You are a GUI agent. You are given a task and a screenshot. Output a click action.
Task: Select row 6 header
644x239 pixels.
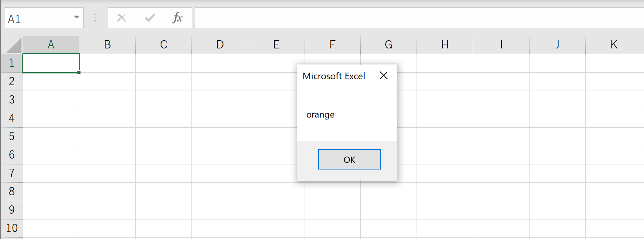(x=12, y=155)
